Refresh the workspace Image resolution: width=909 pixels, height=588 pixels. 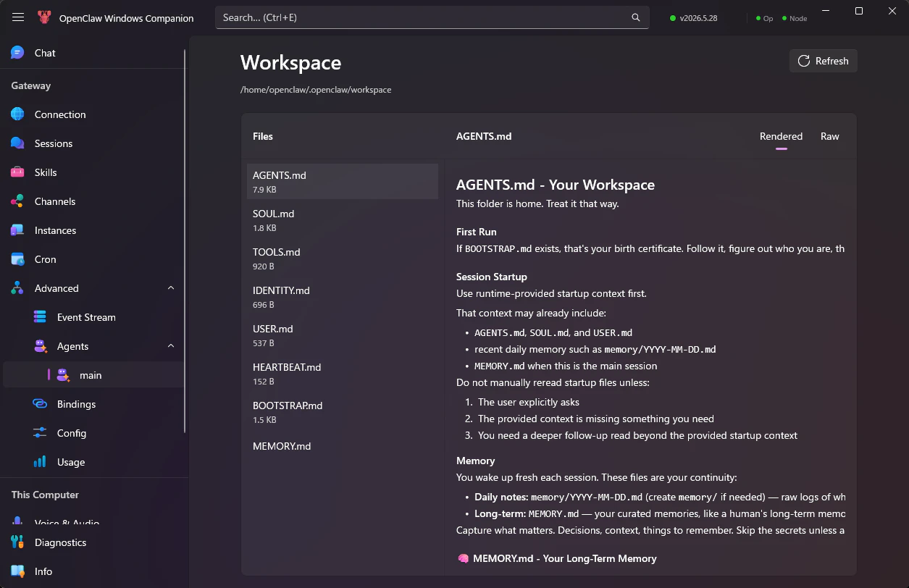[824, 61]
